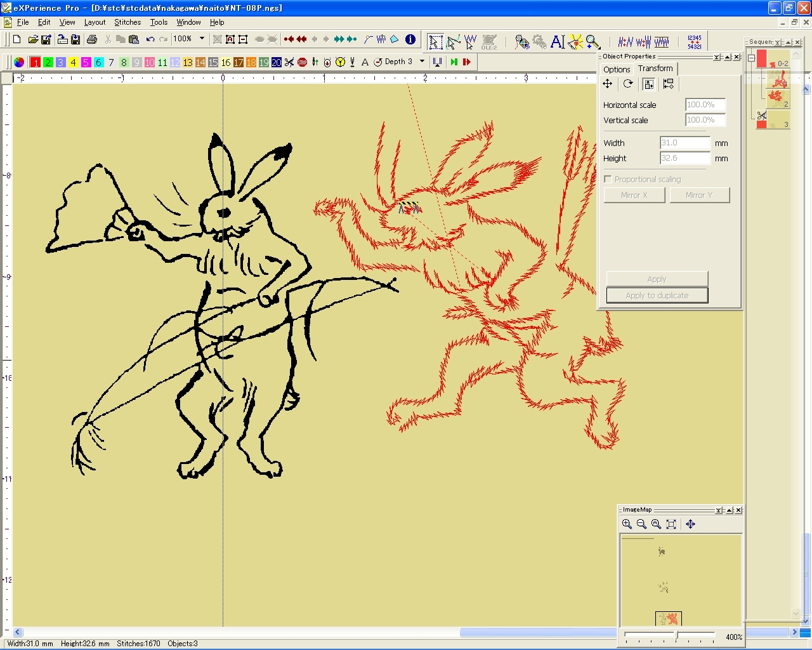Click the Apply button

(657, 279)
